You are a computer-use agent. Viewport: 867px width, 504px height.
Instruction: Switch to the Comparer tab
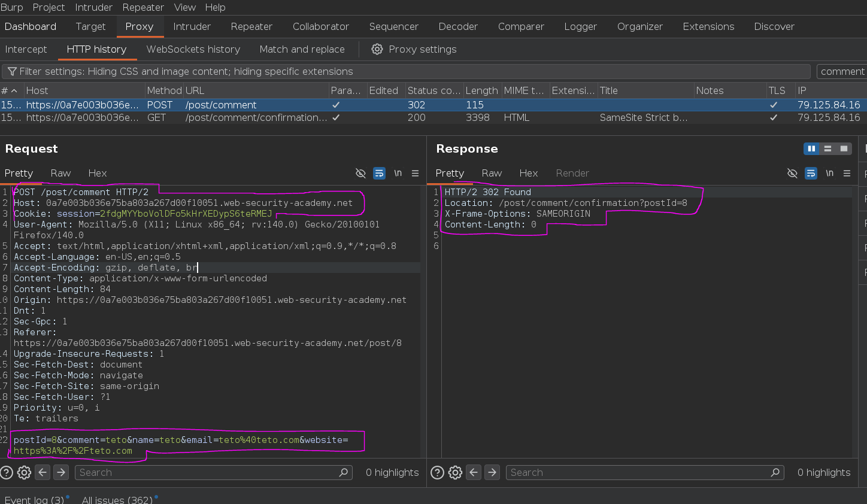click(x=521, y=26)
